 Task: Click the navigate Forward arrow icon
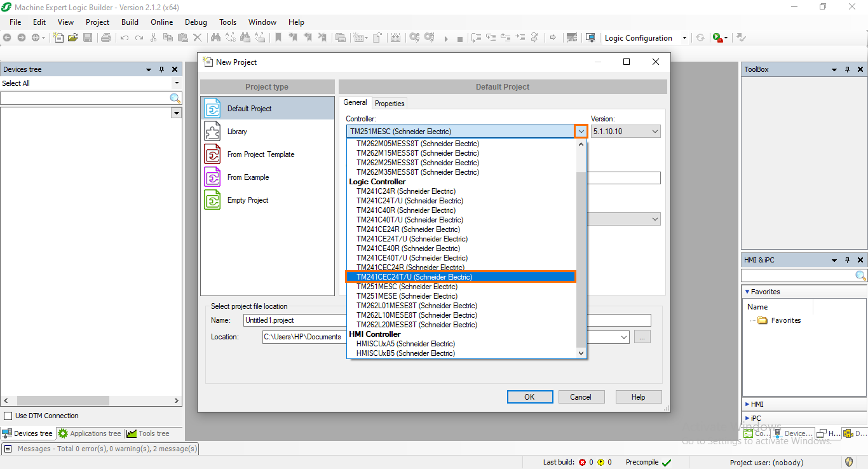click(21, 37)
